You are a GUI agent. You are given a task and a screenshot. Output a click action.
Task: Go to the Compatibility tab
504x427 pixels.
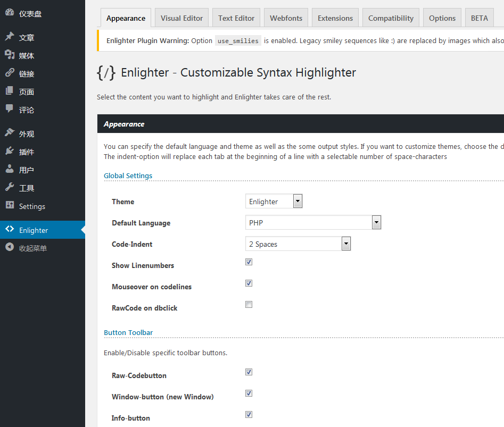pyautogui.click(x=391, y=18)
